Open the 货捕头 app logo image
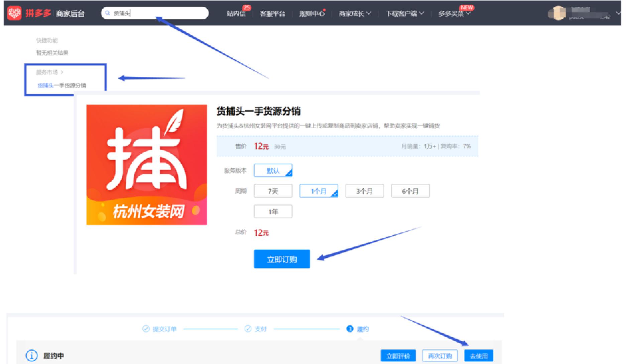 (147, 165)
